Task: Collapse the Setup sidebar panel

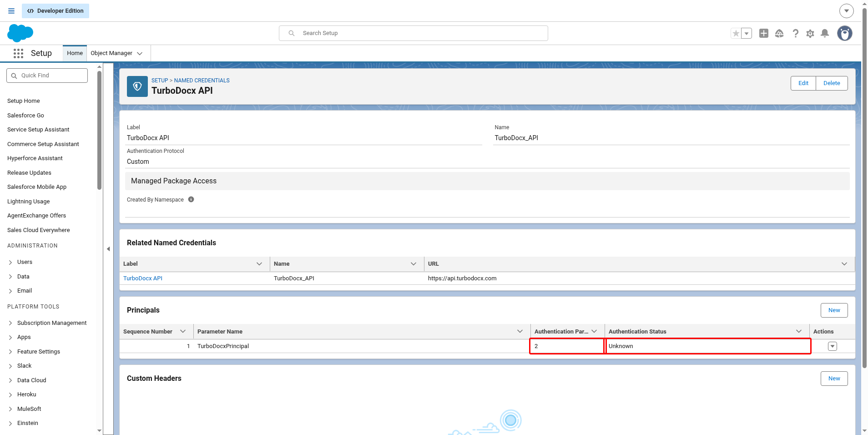Action: (x=108, y=249)
